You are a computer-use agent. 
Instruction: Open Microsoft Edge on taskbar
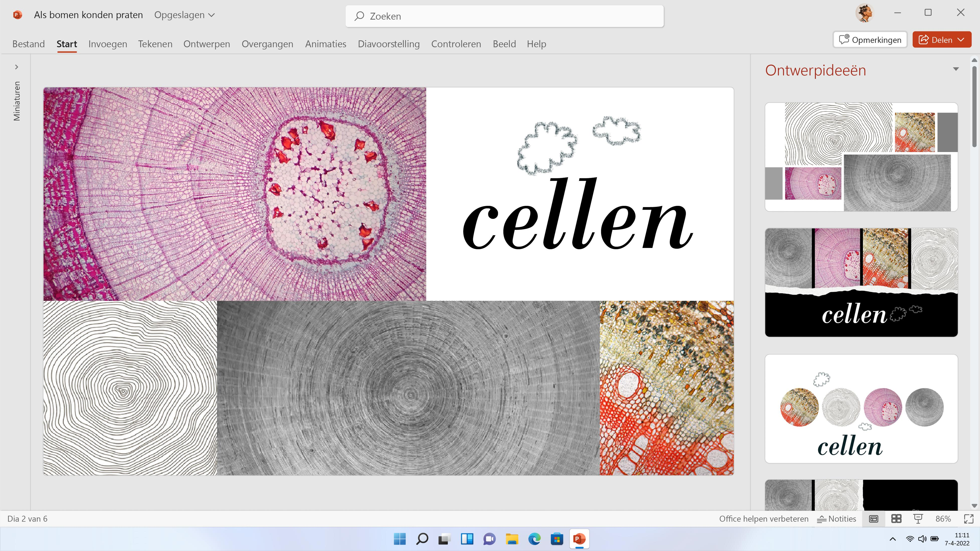point(535,539)
